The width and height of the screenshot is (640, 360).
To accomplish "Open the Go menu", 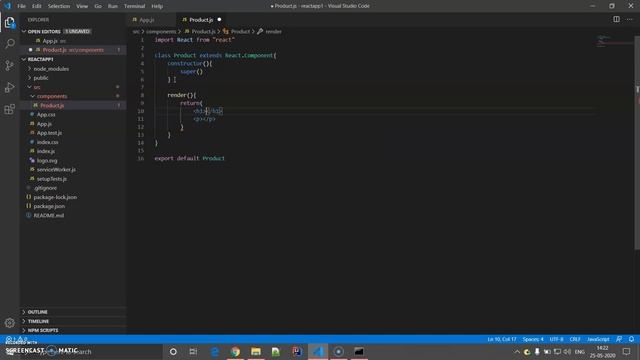I will [98, 6].
